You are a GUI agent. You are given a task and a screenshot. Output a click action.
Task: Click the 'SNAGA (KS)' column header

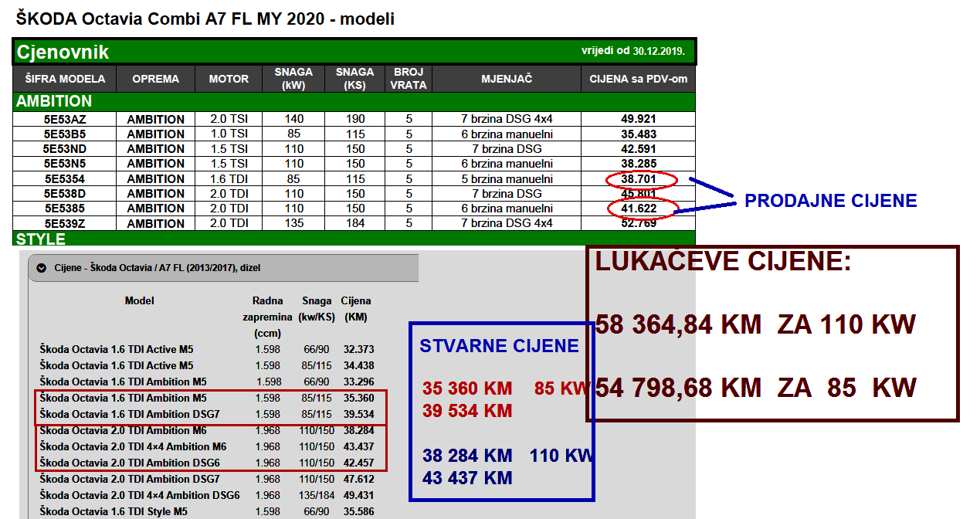355,79
